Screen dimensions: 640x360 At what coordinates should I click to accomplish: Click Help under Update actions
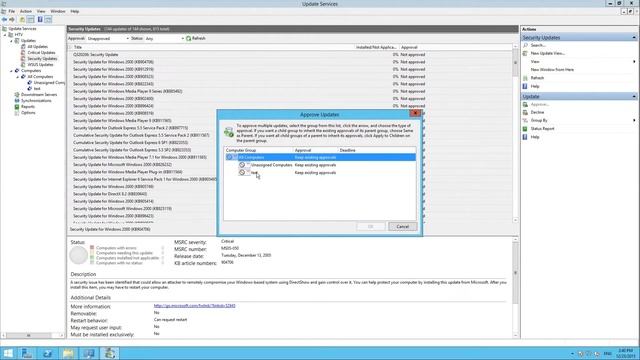pos(535,137)
